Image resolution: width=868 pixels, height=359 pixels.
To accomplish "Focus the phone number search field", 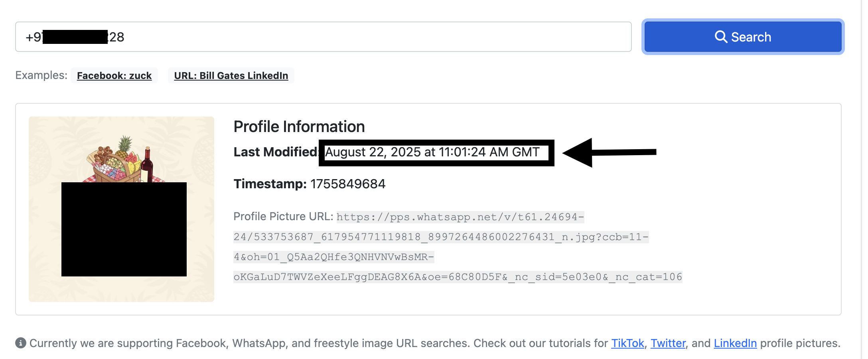I will click(323, 37).
